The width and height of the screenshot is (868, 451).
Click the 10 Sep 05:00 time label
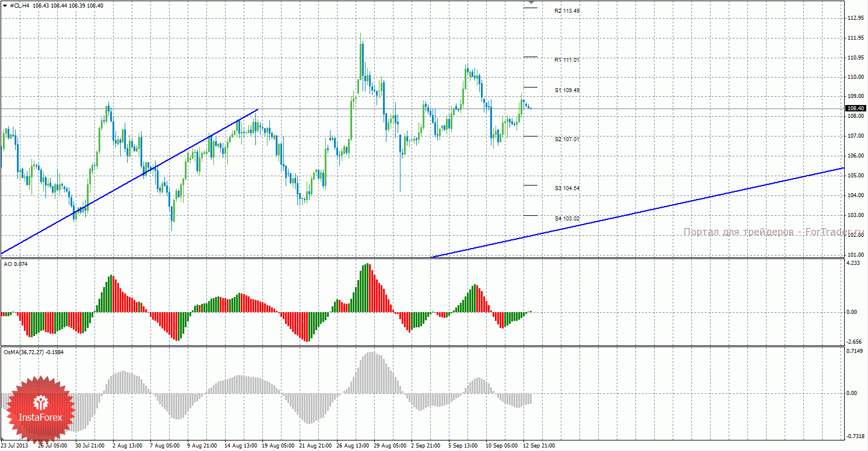502,446
